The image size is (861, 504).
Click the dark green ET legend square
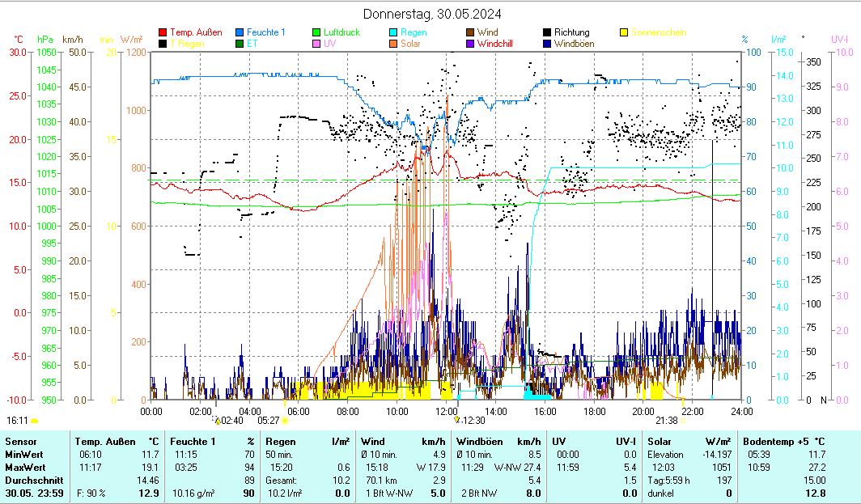tap(240, 44)
